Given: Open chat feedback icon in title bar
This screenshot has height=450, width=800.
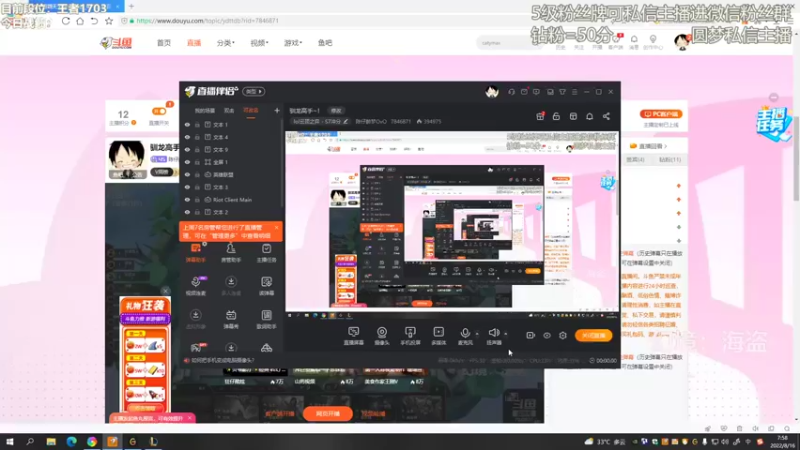Looking at the screenshot, I should [x=536, y=92].
